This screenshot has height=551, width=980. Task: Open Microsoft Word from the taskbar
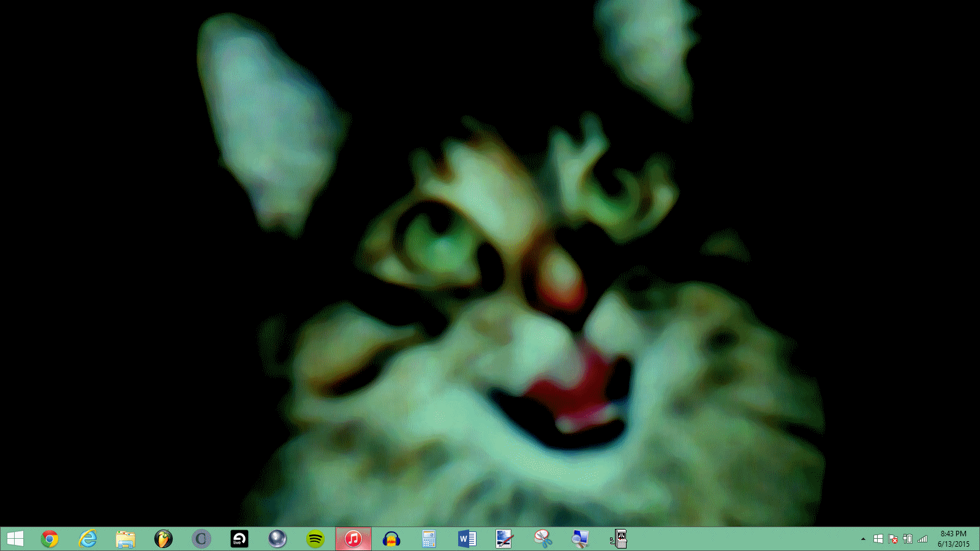(467, 539)
